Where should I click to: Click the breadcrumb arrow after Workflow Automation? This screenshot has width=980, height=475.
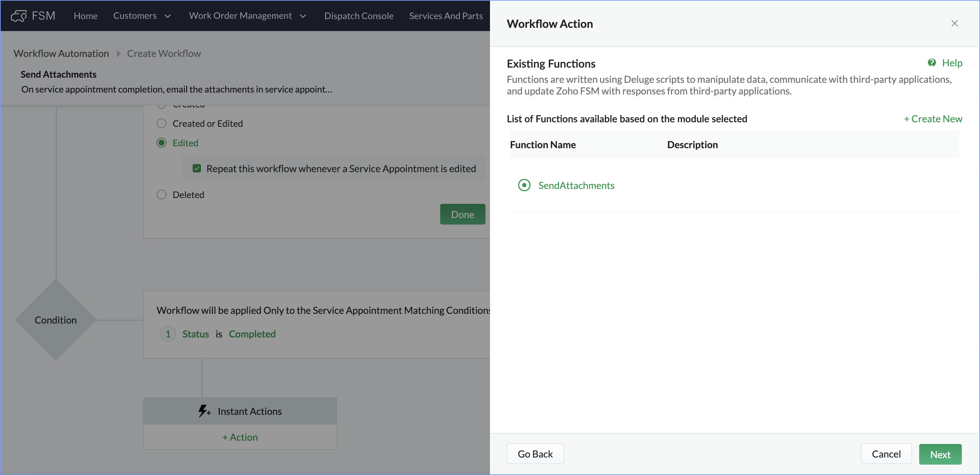click(118, 54)
